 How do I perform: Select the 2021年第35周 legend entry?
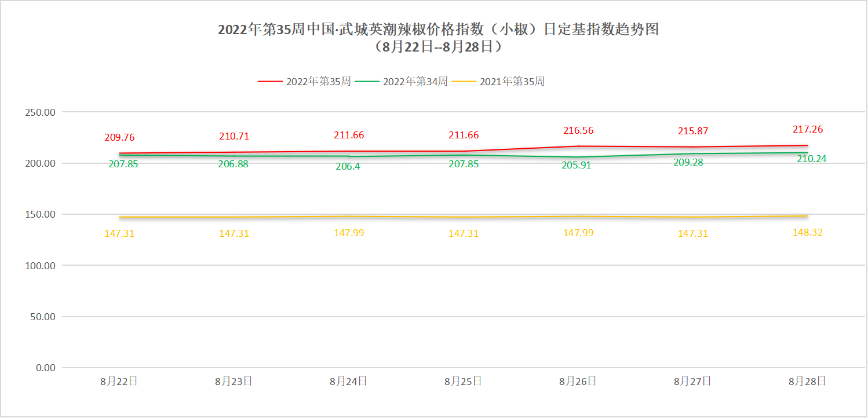tap(512, 82)
